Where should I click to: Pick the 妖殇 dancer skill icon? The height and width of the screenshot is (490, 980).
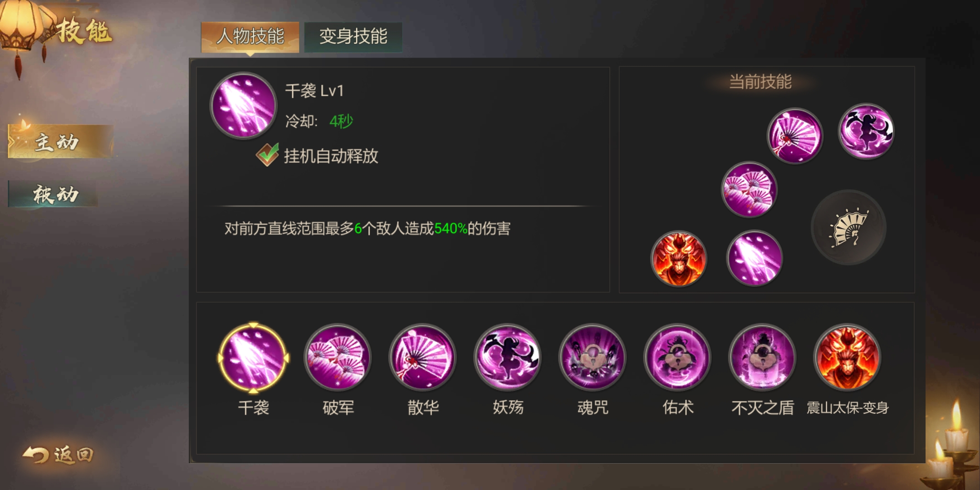(508, 358)
